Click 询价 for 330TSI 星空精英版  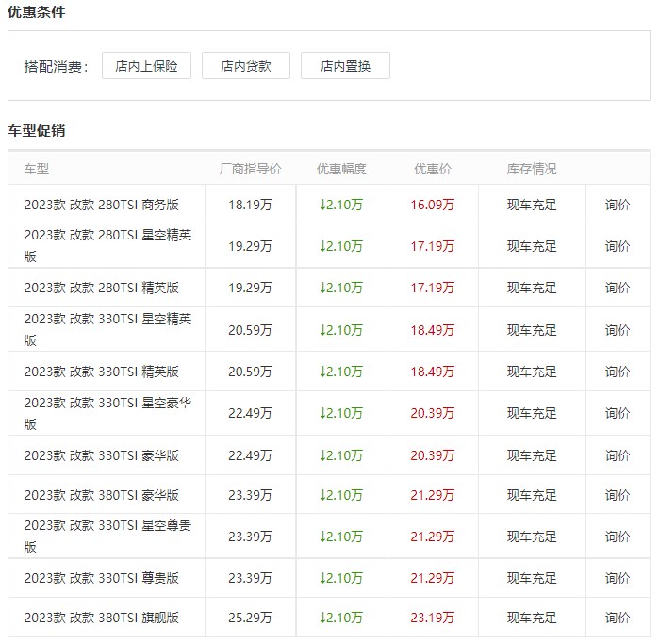coord(618,330)
